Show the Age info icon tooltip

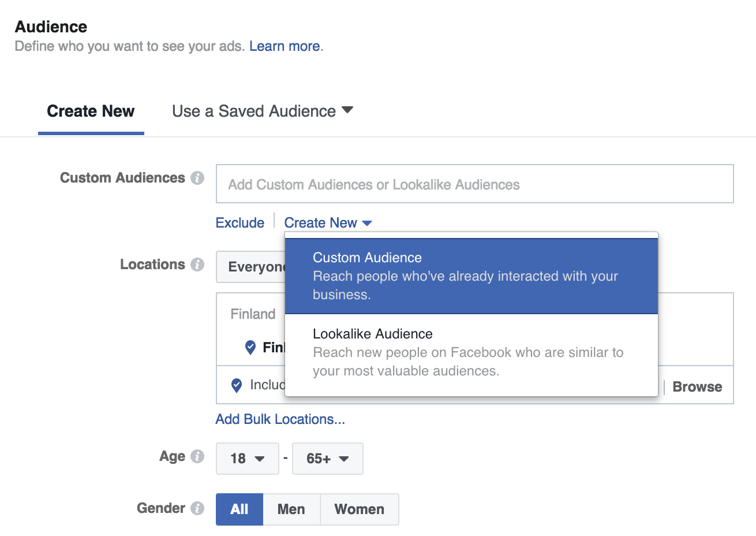[197, 456]
